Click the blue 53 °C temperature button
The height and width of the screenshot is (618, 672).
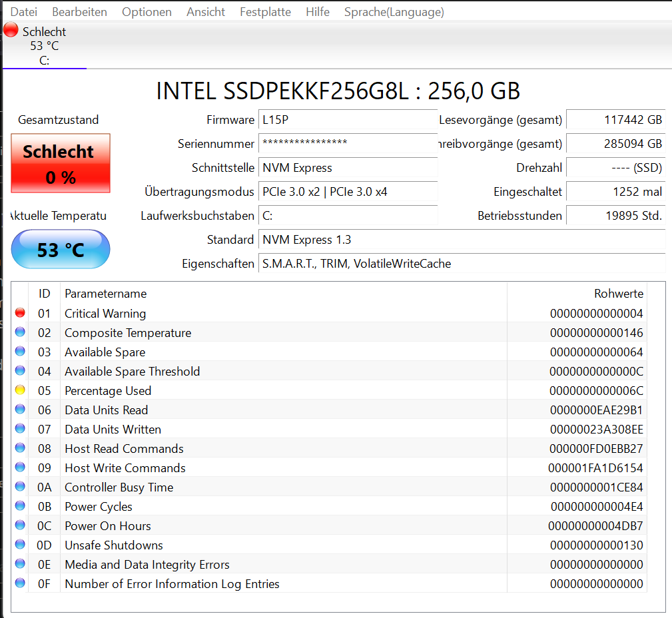[60, 249]
